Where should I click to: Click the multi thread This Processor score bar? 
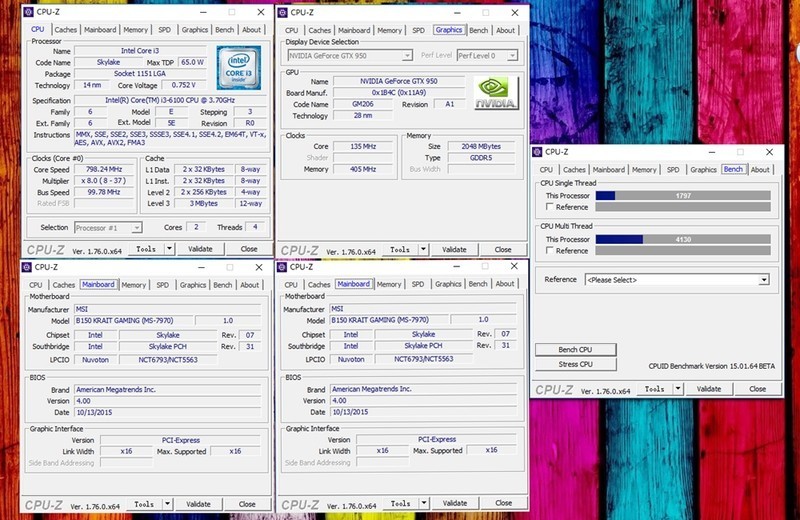(x=684, y=239)
